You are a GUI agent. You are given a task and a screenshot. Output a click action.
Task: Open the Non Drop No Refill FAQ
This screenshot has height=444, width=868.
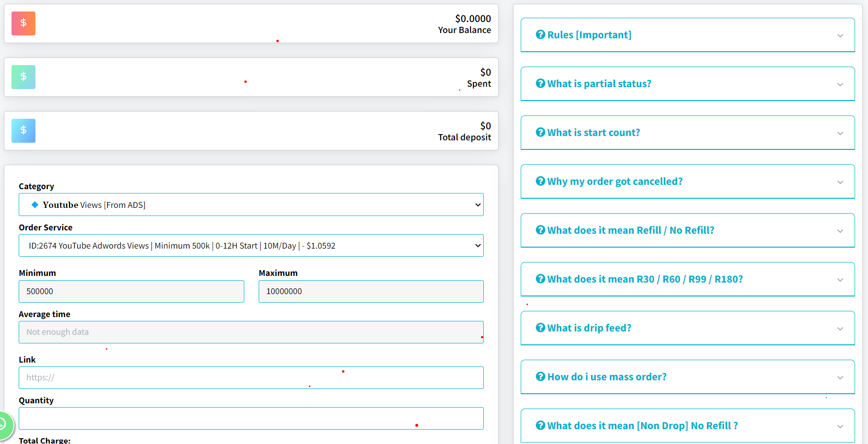point(642,425)
